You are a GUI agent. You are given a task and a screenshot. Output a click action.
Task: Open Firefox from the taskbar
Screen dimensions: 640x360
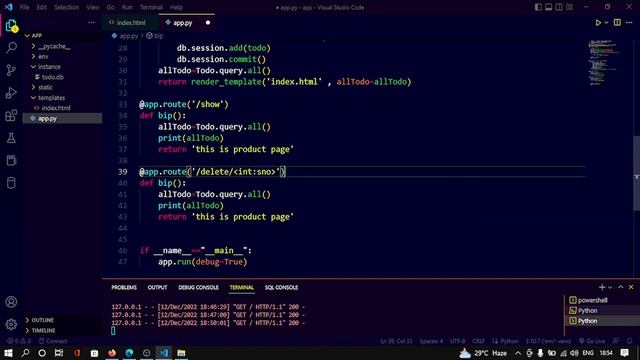point(112,353)
